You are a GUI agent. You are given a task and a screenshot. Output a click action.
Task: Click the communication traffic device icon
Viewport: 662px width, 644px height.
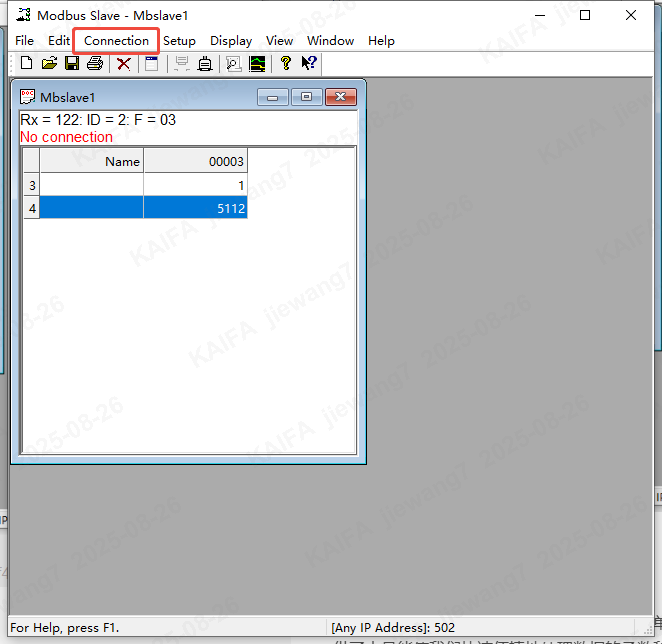coord(205,64)
